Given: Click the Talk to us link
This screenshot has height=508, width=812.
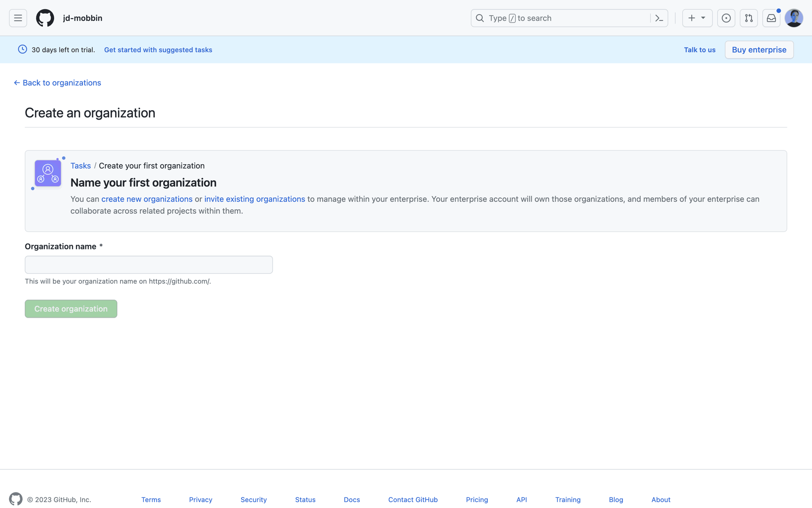Looking at the screenshot, I should [700, 50].
